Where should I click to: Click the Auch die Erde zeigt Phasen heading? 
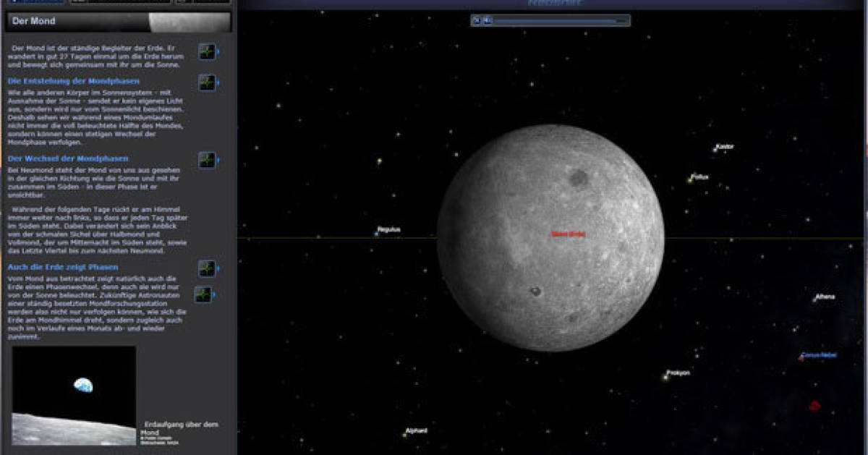pyautogui.click(x=63, y=267)
